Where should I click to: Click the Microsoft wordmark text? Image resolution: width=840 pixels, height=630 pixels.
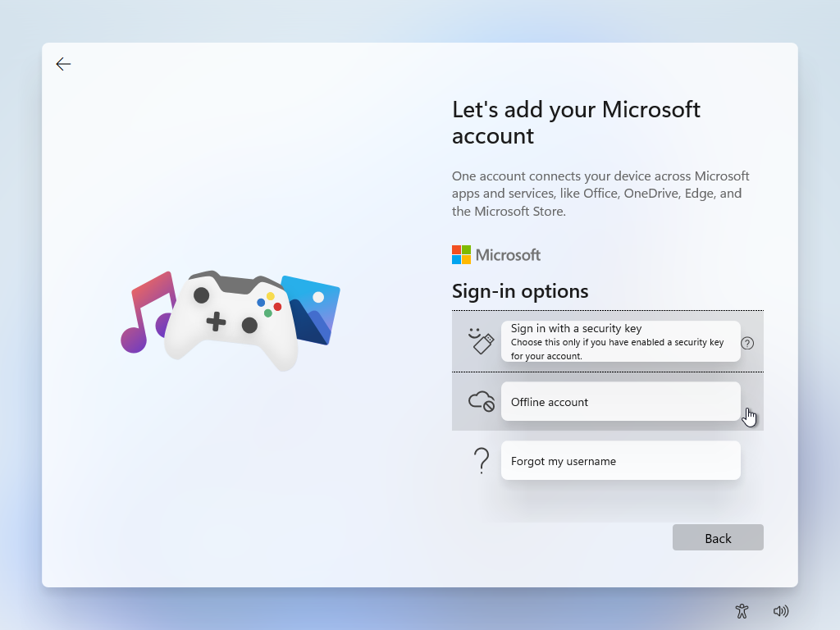click(508, 254)
